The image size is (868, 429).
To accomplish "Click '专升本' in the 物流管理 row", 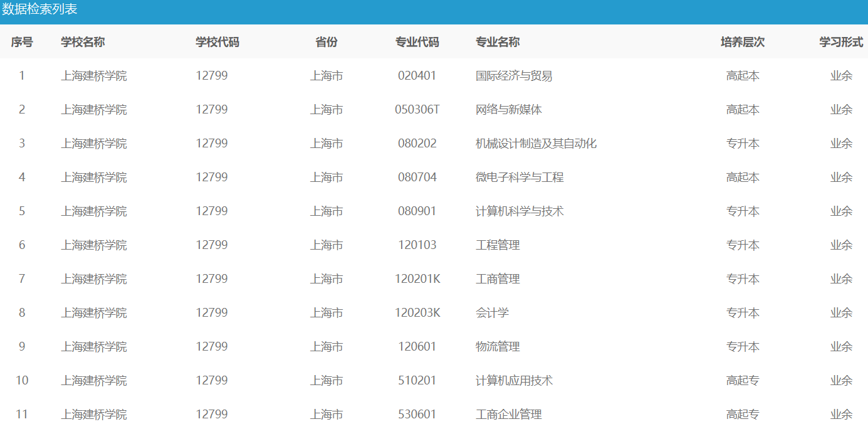I will [x=743, y=347].
